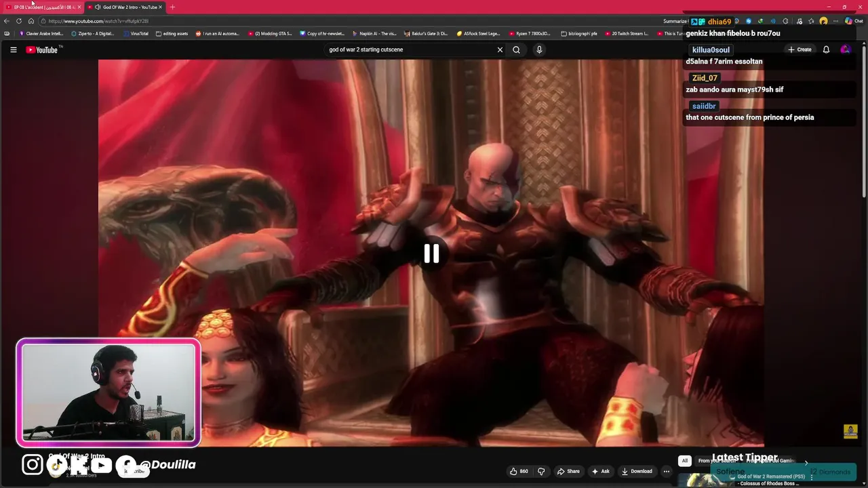This screenshot has height=488, width=868.
Task: Open the browser profile avatar
Action: coord(823,21)
